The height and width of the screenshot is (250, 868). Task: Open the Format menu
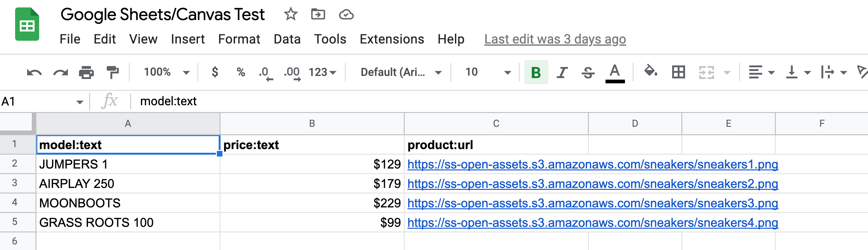pos(239,39)
